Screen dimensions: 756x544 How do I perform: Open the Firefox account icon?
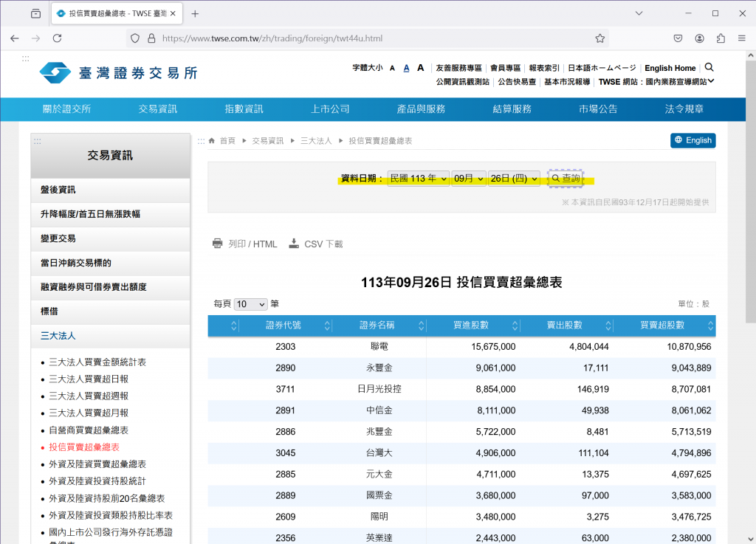(x=700, y=38)
